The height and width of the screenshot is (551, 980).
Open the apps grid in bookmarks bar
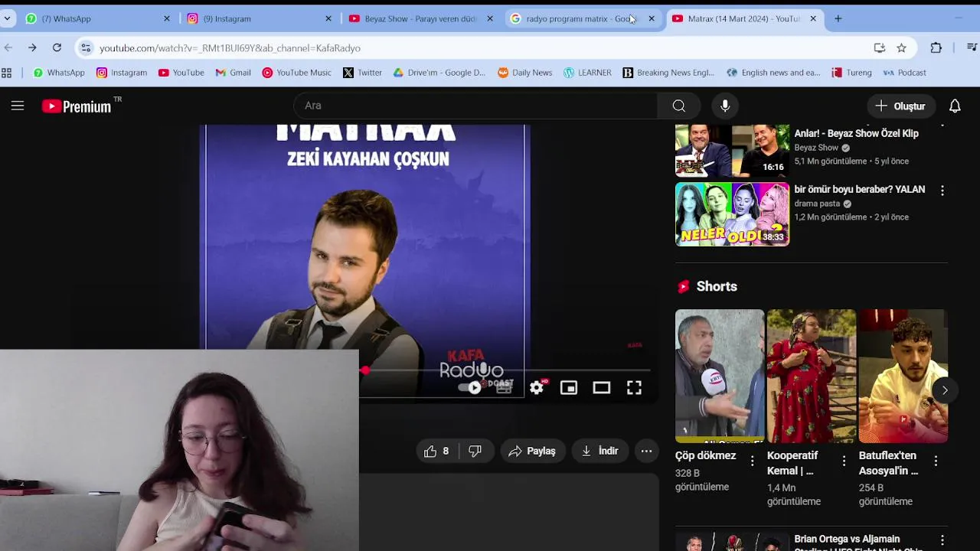pyautogui.click(x=7, y=73)
